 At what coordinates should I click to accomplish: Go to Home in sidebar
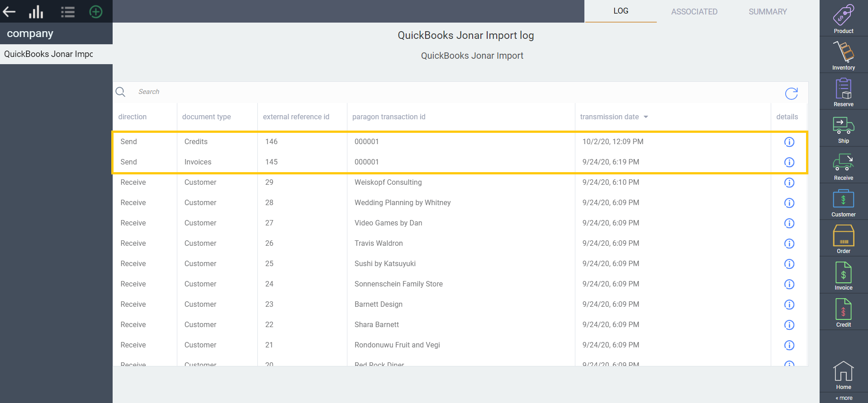click(844, 375)
